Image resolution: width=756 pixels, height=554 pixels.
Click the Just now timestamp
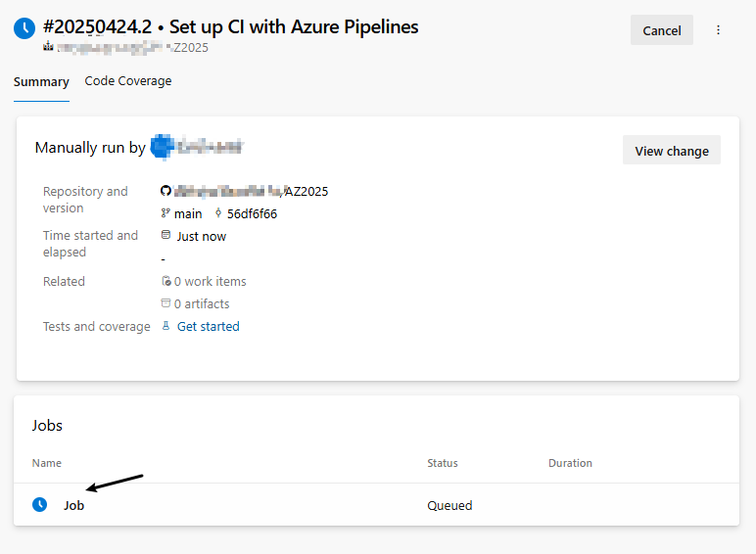tap(202, 237)
